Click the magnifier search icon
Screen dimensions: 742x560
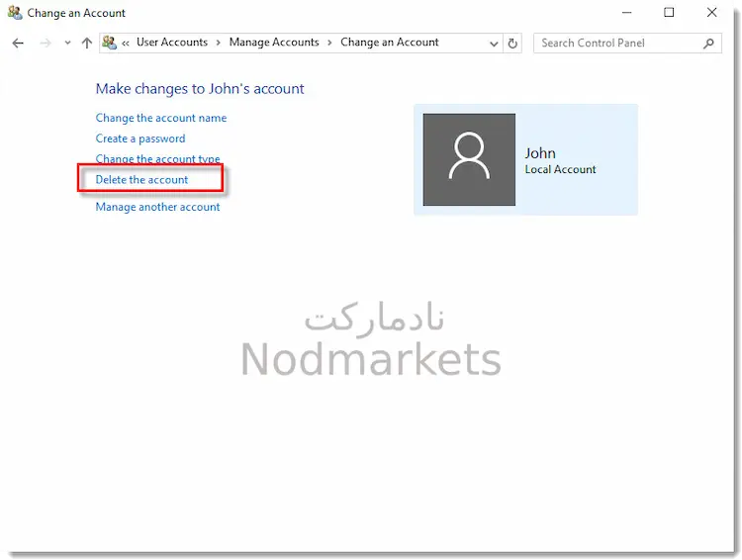coord(708,44)
